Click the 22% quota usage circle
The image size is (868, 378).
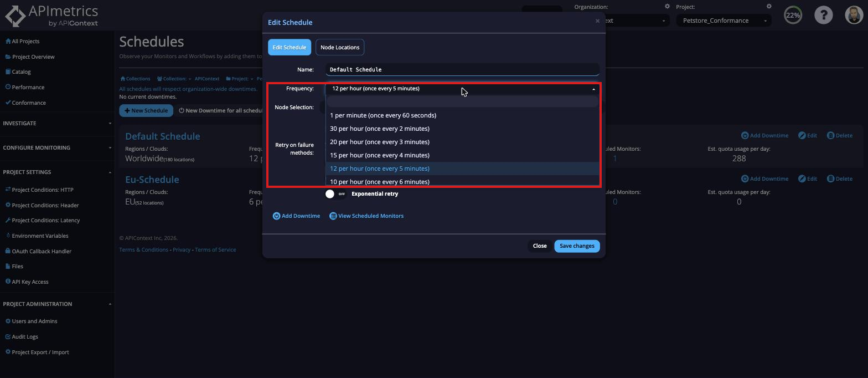(793, 15)
